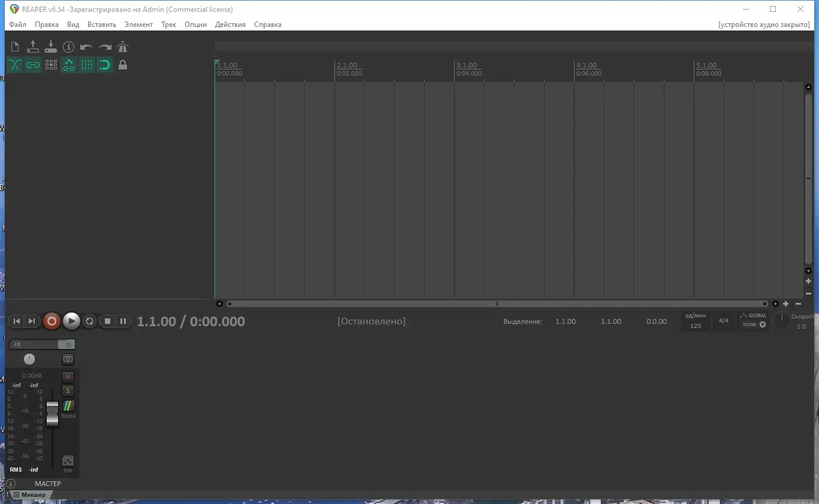Open a project with the upload arrow icon

tap(33, 47)
